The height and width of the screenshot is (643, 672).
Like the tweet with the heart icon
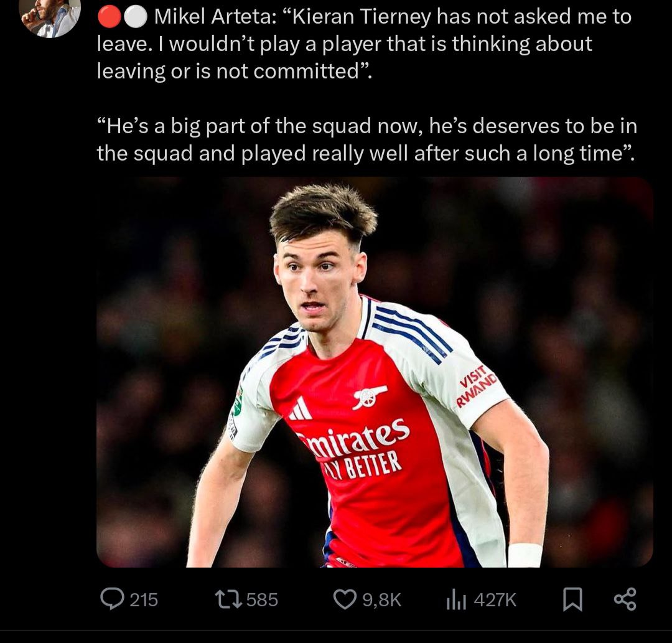pos(344,599)
